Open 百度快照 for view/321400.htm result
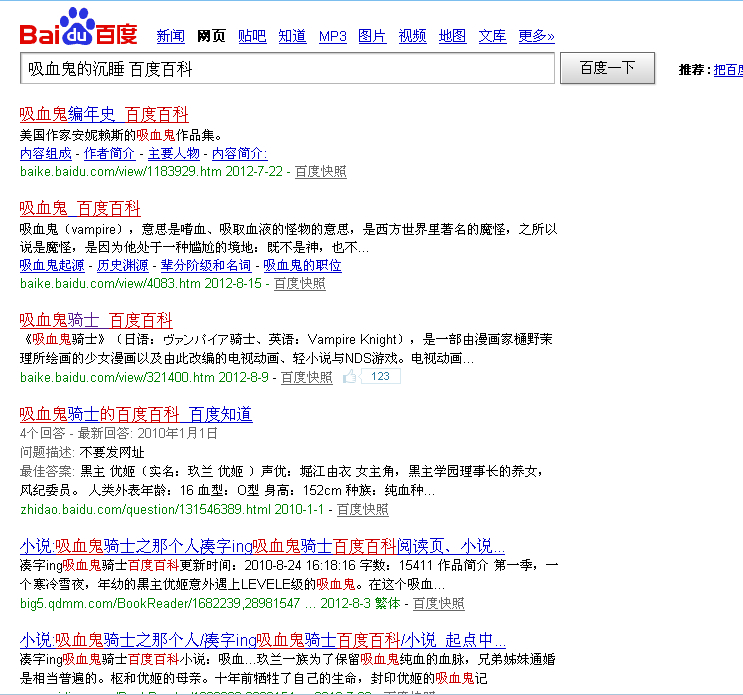The height and width of the screenshot is (695, 743). pyautogui.click(x=307, y=378)
